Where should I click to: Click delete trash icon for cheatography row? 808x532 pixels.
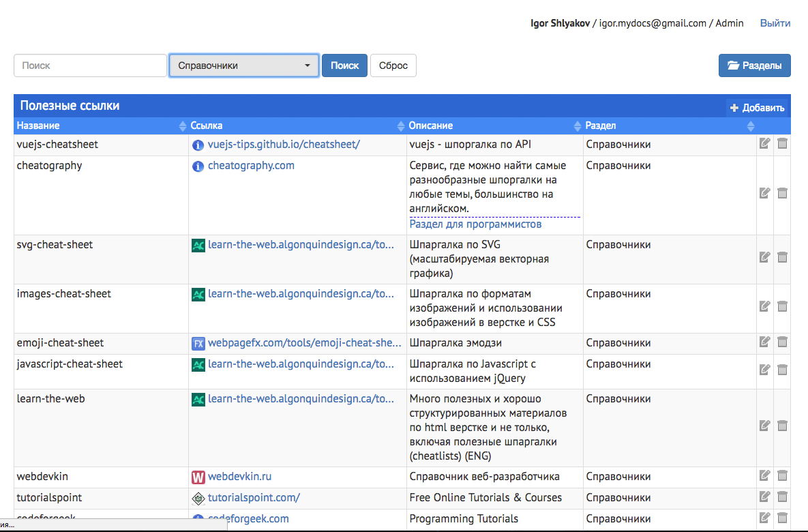click(x=782, y=193)
